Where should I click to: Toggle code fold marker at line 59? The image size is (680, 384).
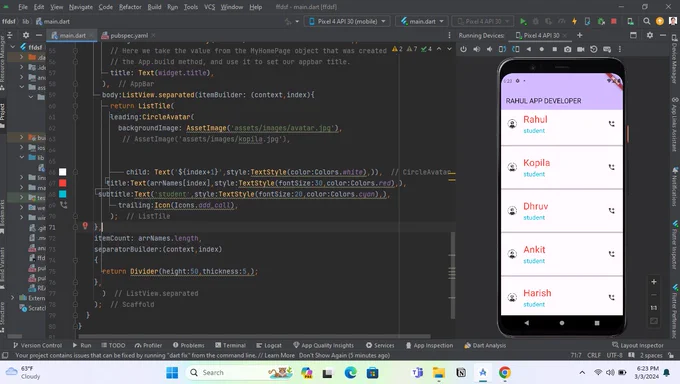(75, 95)
